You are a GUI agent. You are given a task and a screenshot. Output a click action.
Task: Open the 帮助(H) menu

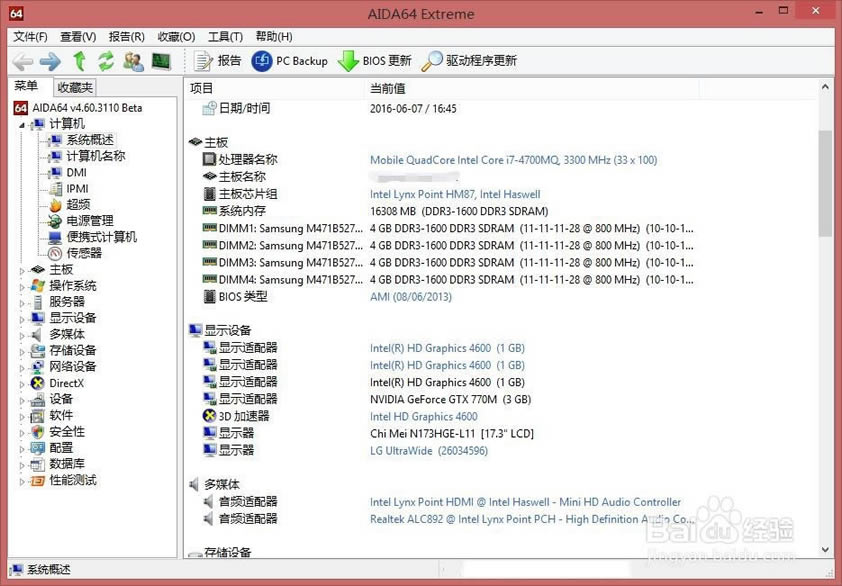274,37
